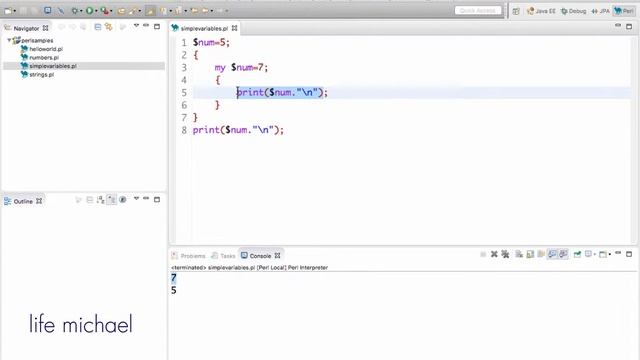
Task: Click the Run External Tools icon
Action: tap(104, 11)
